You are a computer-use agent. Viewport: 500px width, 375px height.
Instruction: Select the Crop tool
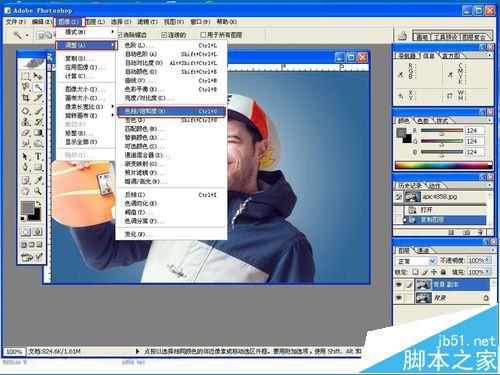pyautogui.click(x=26, y=98)
